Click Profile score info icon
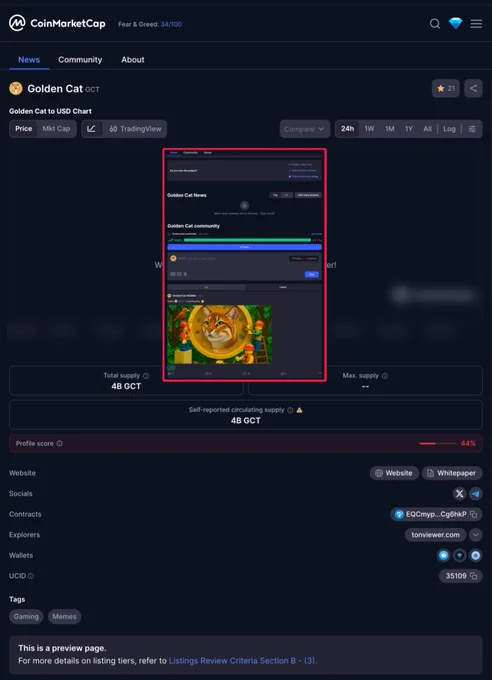 click(59, 443)
